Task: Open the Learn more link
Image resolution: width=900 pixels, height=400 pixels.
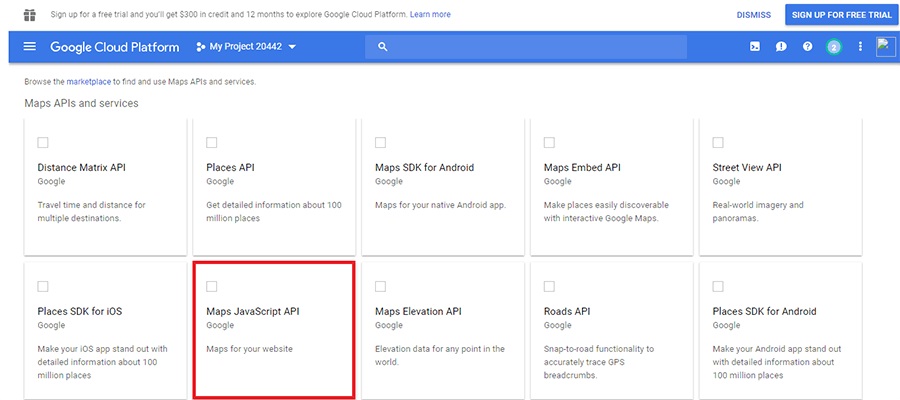Action: click(430, 15)
